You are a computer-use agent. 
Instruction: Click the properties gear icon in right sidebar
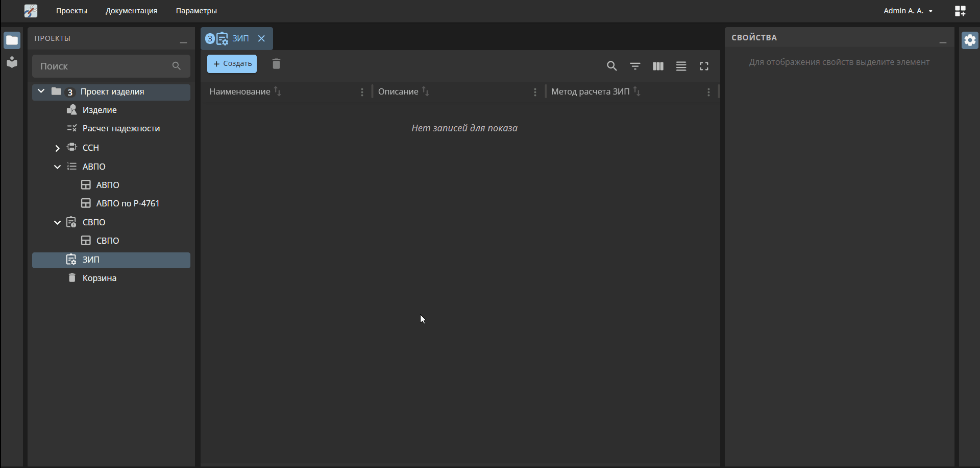click(970, 40)
